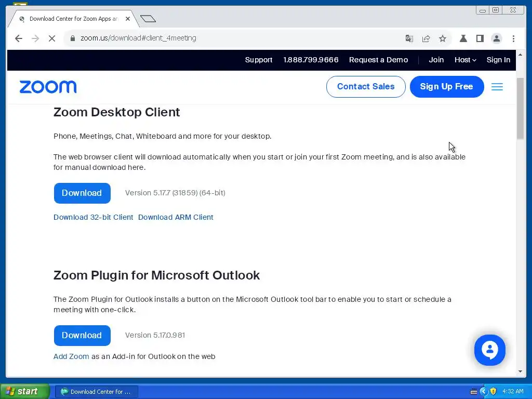Click the page scrollbar thumb
The image size is (532, 399).
(520, 108)
